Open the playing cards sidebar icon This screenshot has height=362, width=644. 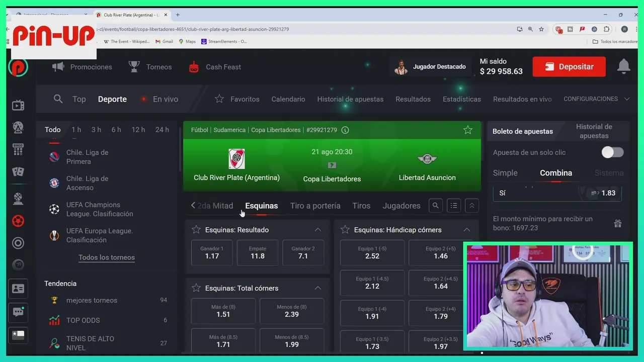18,171
